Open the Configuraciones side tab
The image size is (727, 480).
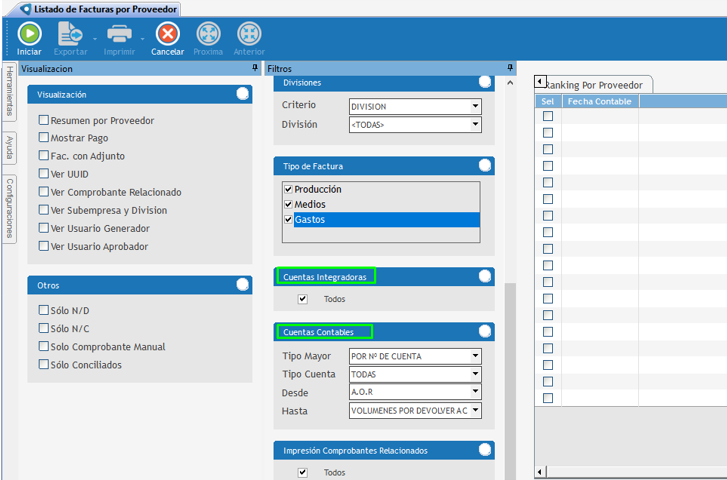coord(9,208)
